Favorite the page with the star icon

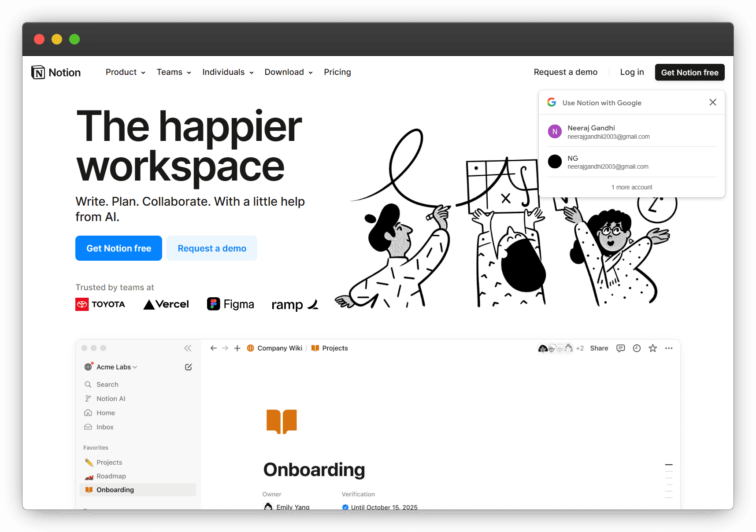(653, 348)
